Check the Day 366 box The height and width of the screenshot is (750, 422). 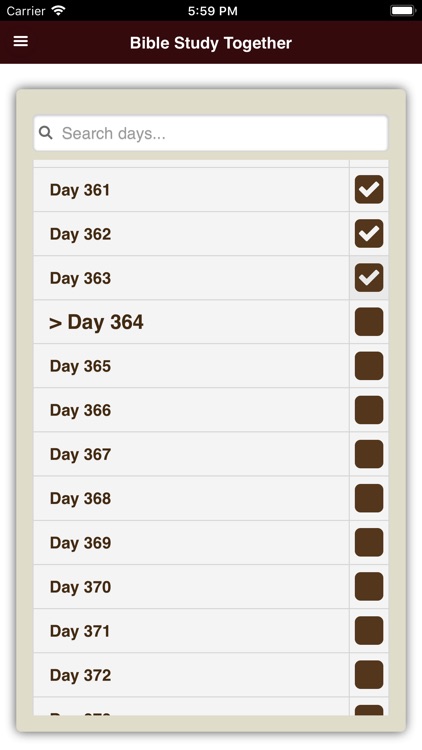tap(369, 410)
